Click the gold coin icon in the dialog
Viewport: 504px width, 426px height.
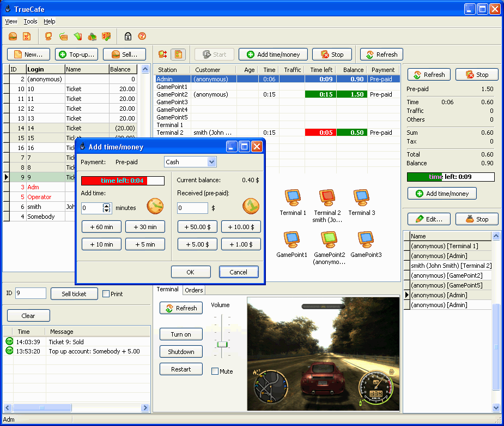[251, 206]
